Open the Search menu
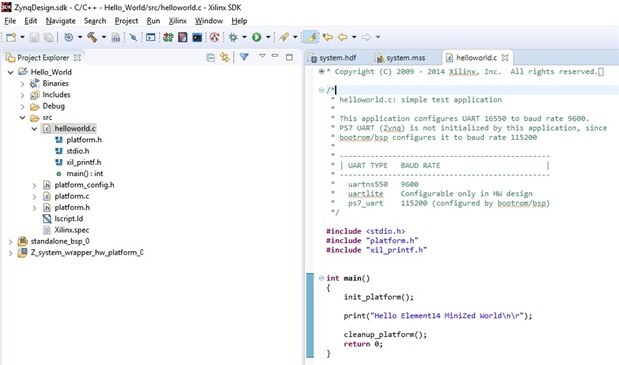The height and width of the screenshot is (365, 619). click(95, 21)
